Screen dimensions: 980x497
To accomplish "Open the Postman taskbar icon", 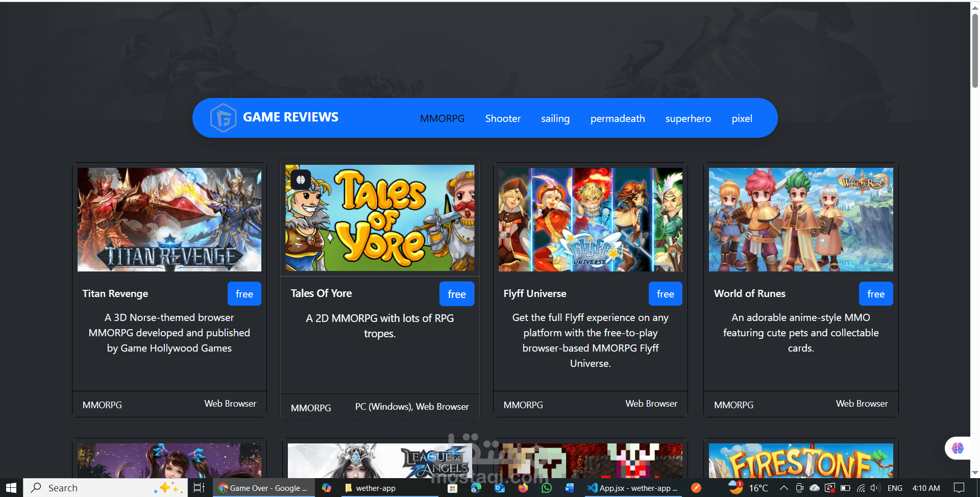I will tap(696, 488).
